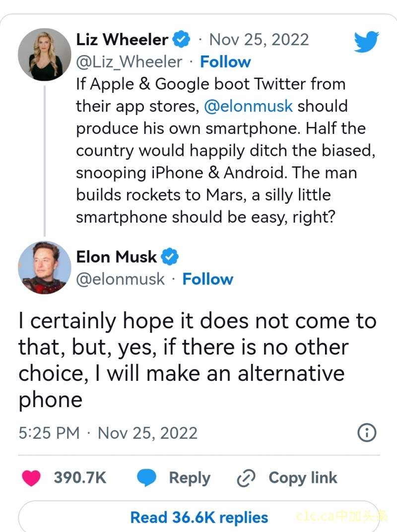Click the 390.7K likes count
The image size is (397, 532).
(80, 478)
